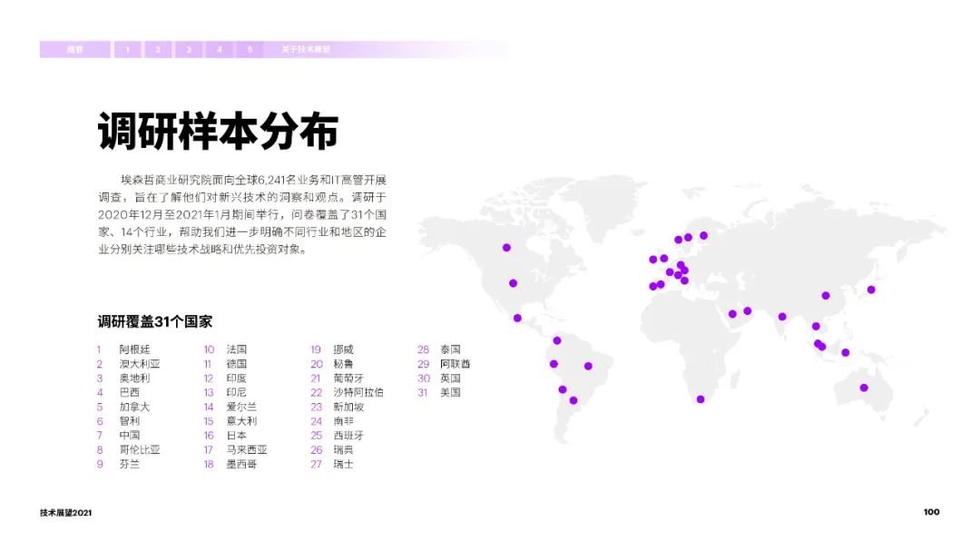Select the 新加坡 entry in the country list
Screen dimensions: 980x551
(x=348, y=408)
